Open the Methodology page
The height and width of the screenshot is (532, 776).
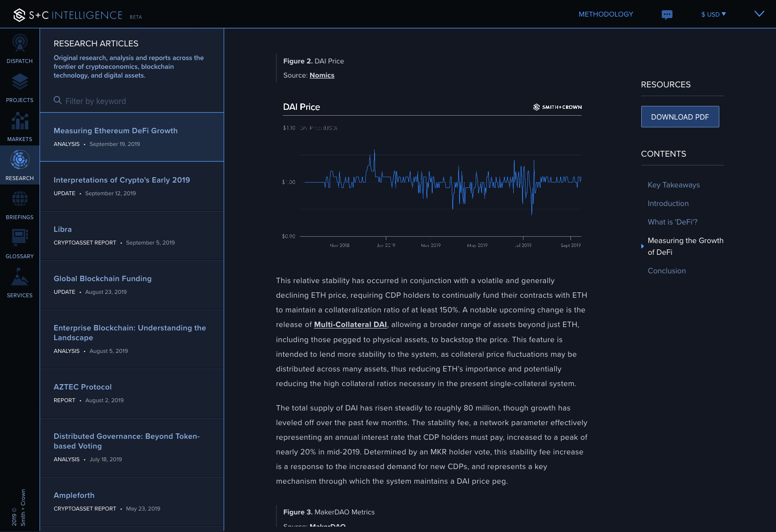tap(606, 14)
